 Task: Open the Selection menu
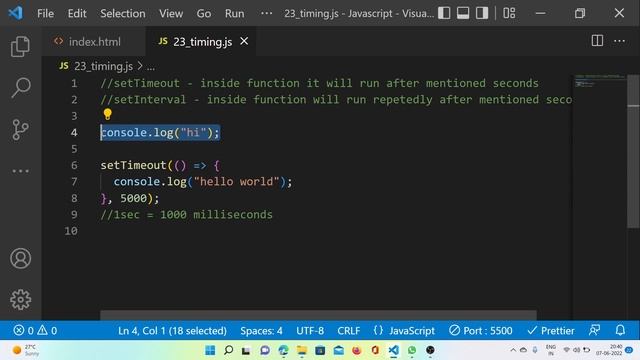123,13
